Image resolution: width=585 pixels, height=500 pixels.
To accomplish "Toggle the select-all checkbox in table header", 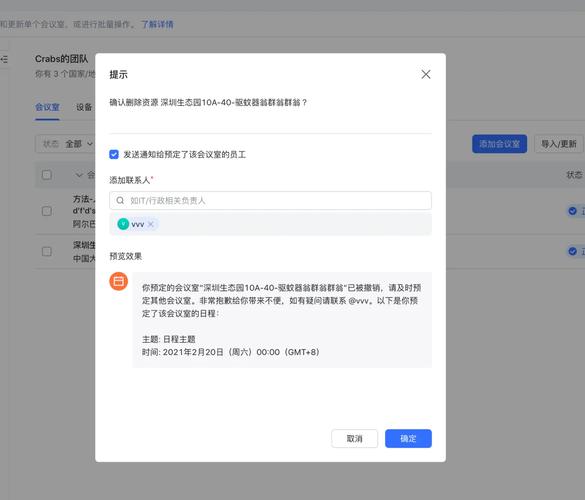I will 47,175.
